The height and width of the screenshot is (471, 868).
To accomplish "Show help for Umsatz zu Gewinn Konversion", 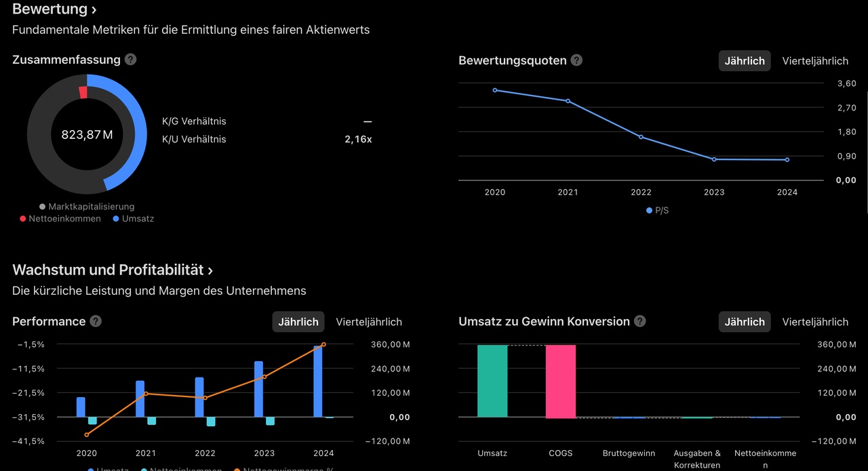I will (640, 321).
